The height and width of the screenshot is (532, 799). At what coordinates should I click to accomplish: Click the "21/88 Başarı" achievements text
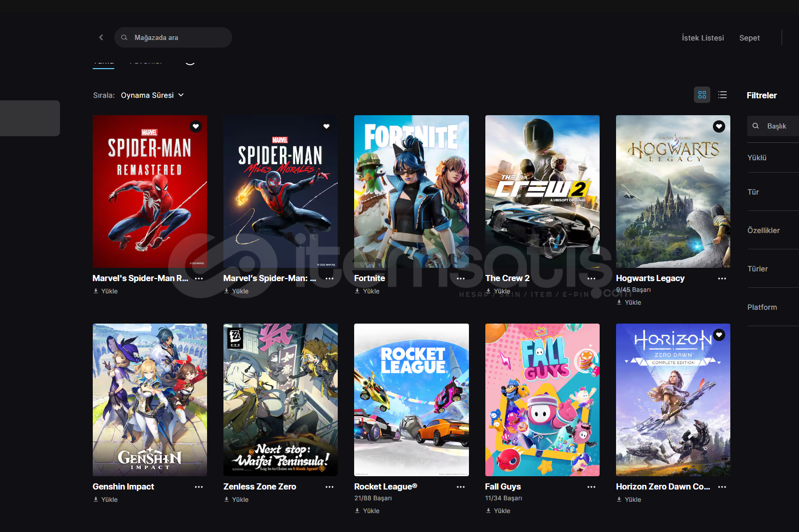(x=373, y=498)
